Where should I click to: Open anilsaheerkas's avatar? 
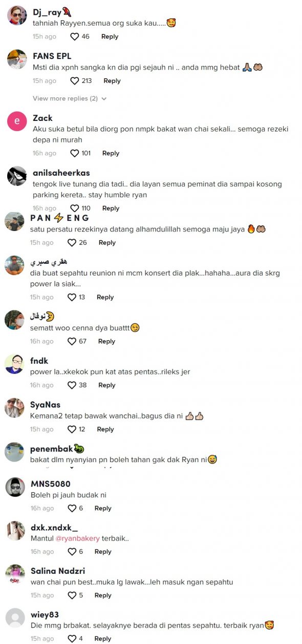click(x=17, y=176)
